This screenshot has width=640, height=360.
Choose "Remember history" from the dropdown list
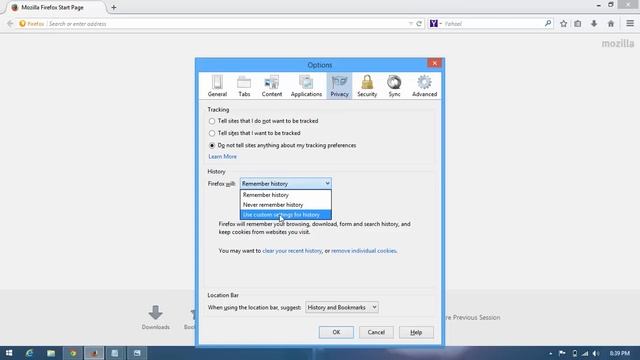286,195
